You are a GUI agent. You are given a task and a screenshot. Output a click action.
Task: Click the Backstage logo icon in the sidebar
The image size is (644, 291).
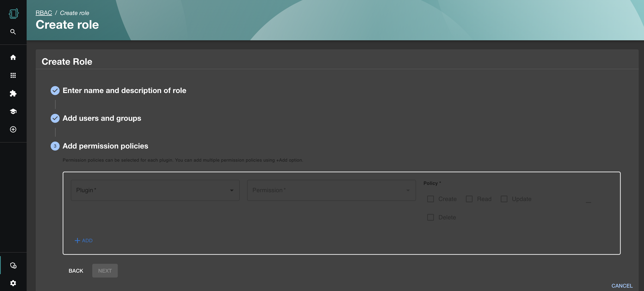(x=14, y=13)
